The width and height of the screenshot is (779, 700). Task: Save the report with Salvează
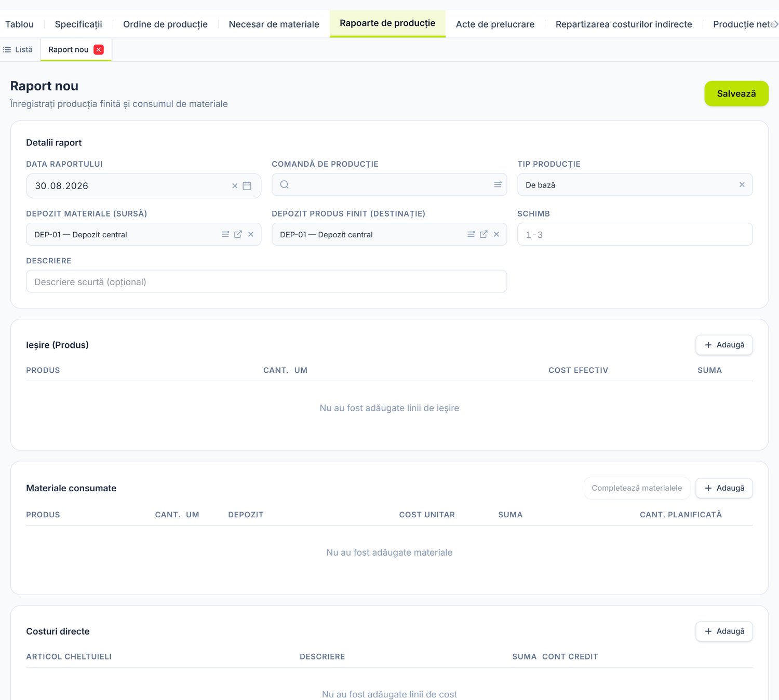point(736,93)
